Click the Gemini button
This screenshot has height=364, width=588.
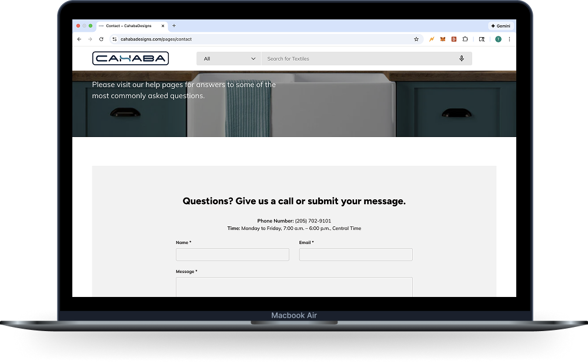pyautogui.click(x=500, y=26)
